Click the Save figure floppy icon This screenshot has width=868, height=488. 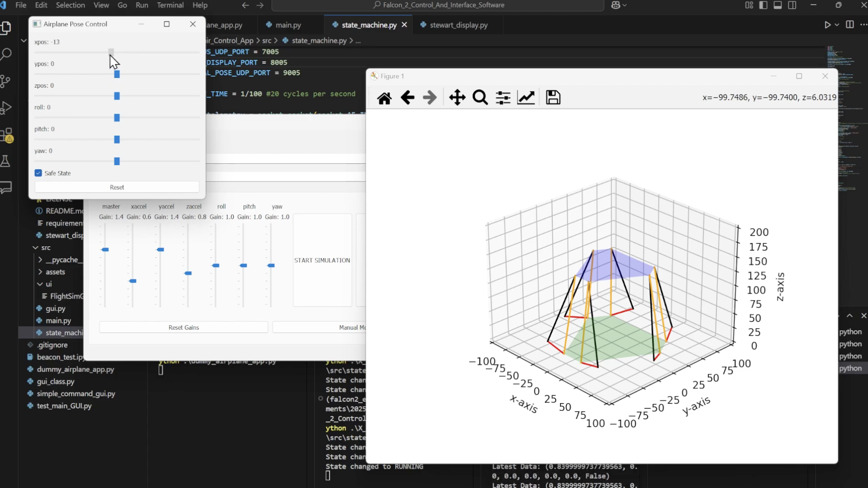coord(553,98)
